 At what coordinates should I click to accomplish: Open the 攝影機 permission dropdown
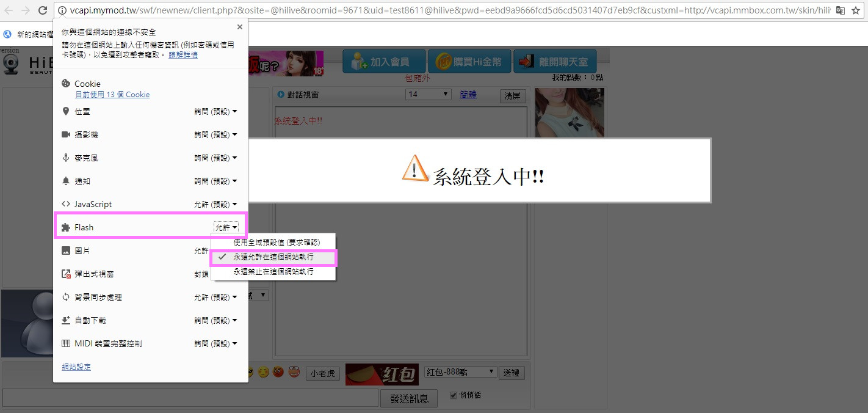pyautogui.click(x=215, y=135)
